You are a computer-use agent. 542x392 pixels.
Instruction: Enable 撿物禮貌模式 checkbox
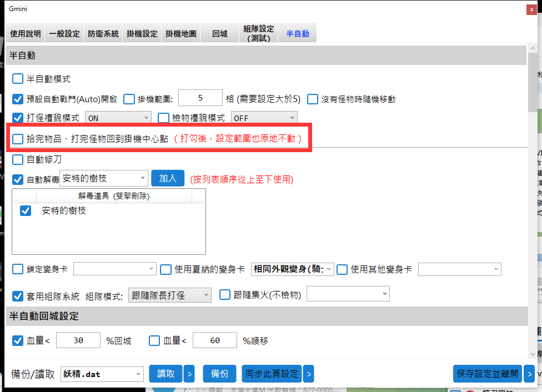click(x=163, y=118)
